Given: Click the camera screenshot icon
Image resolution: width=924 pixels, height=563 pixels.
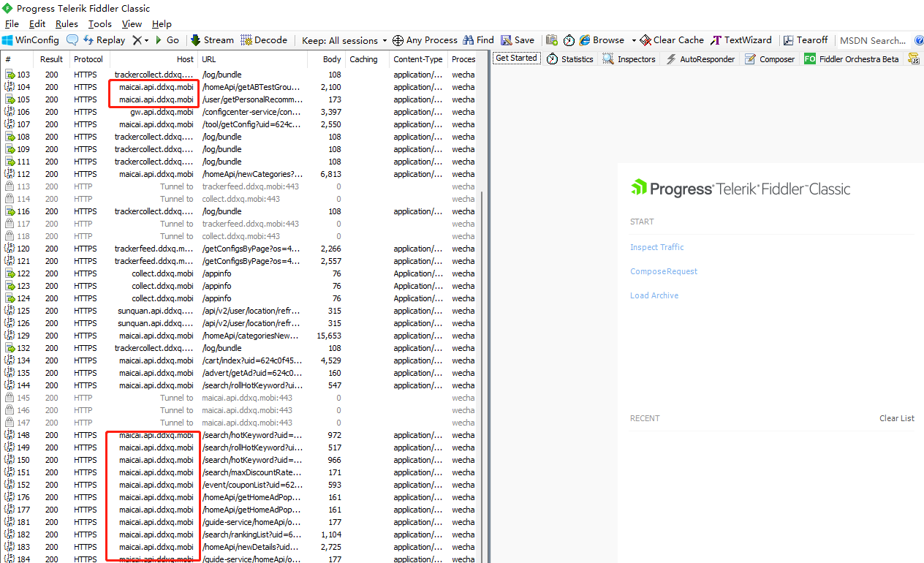Looking at the screenshot, I should tap(551, 40).
